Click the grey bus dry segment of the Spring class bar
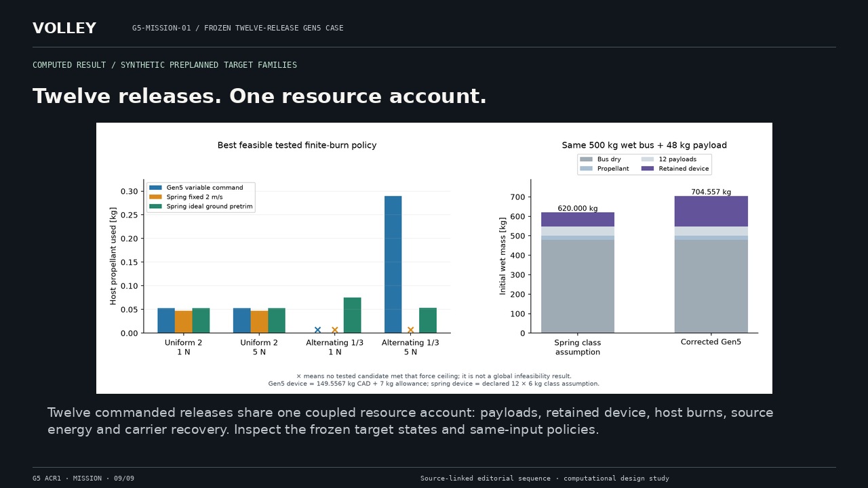Screen dimensions: 868x488 (578, 286)
